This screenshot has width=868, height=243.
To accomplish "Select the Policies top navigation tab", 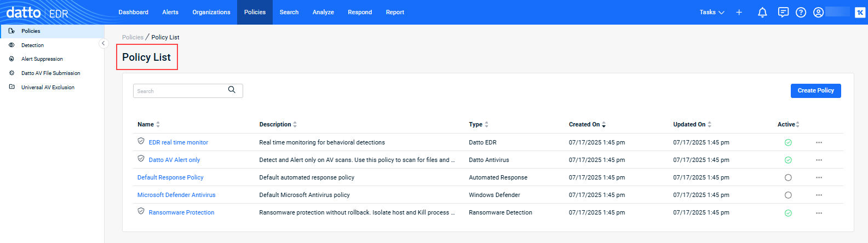I will click(255, 12).
